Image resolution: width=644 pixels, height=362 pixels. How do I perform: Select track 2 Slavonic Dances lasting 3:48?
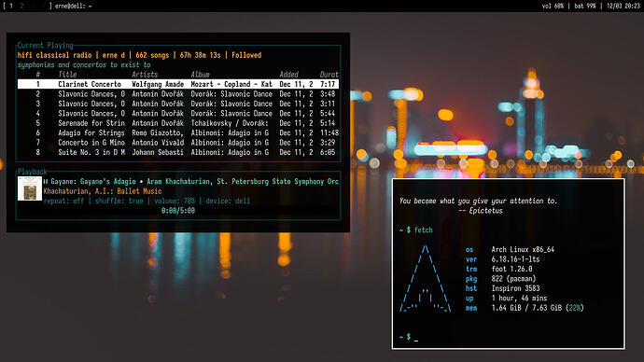(178, 94)
